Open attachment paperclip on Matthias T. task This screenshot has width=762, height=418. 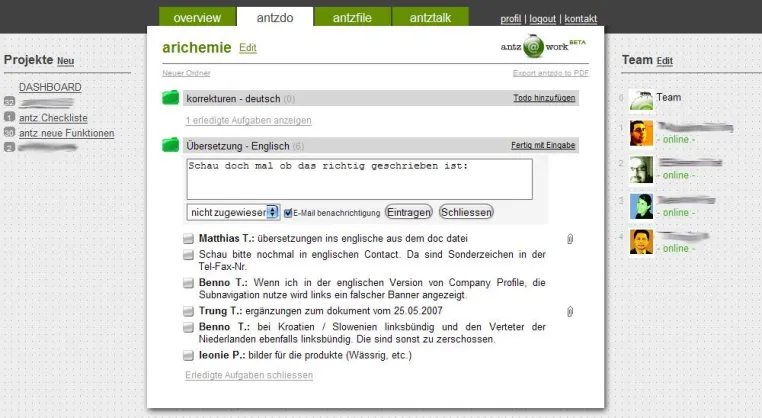click(570, 239)
